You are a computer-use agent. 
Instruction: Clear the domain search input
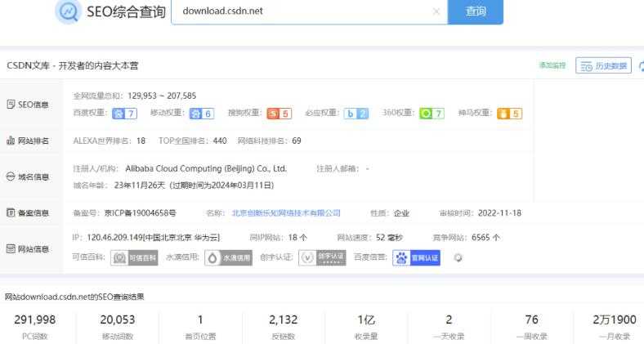436,11
